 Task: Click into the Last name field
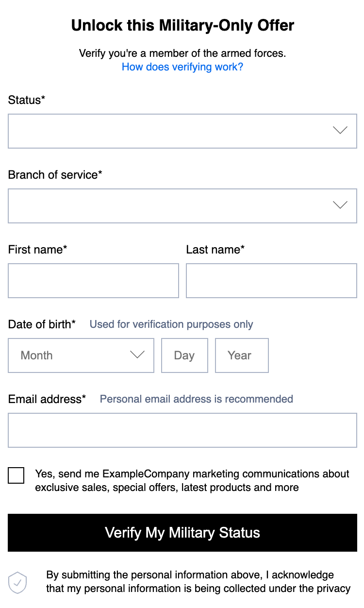click(x=271, y=281)
